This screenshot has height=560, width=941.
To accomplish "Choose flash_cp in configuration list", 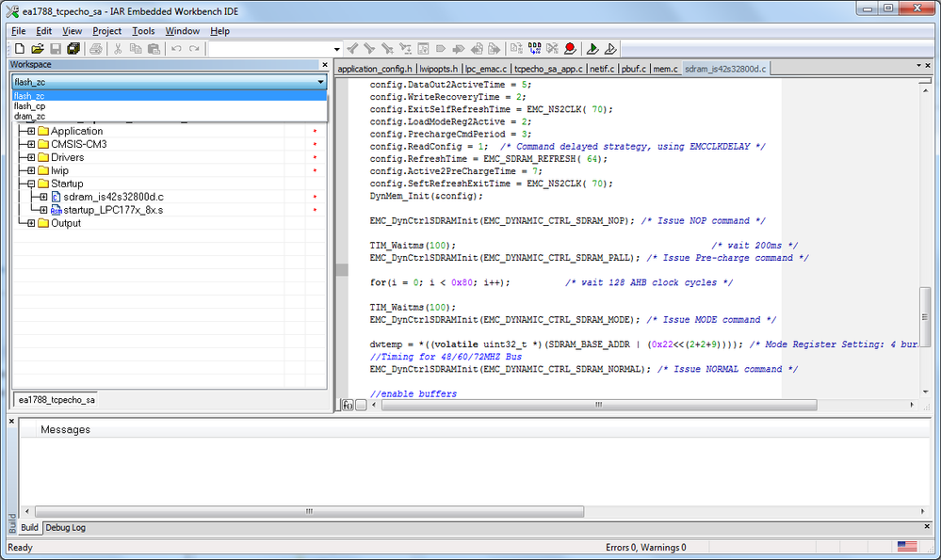I will point(170,106).
